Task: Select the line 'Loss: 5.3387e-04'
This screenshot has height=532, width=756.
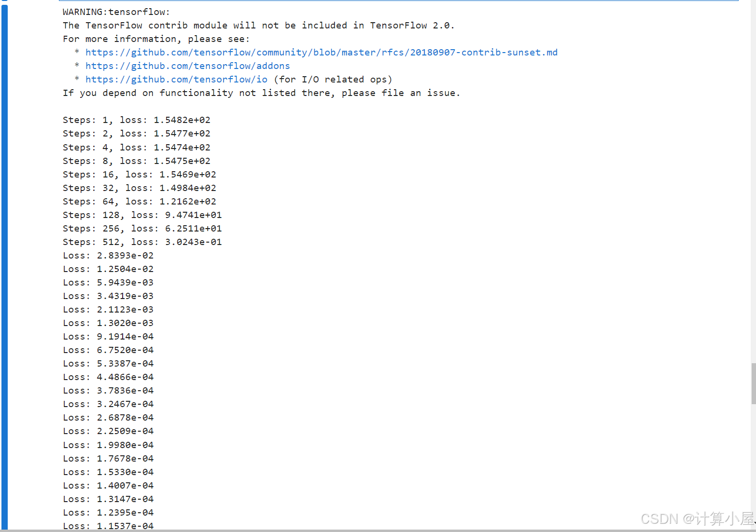Action: click(x=108, y=364)
